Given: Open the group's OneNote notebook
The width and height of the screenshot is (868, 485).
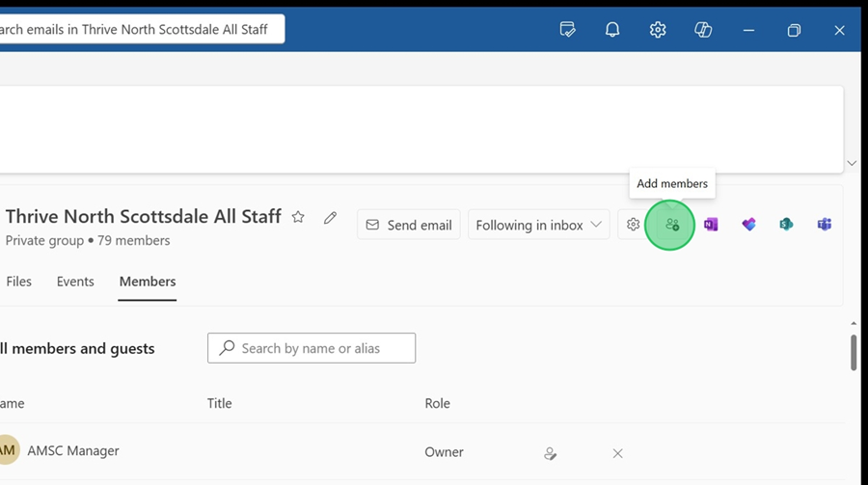Looking at the screenshot, I should (711, 225).
